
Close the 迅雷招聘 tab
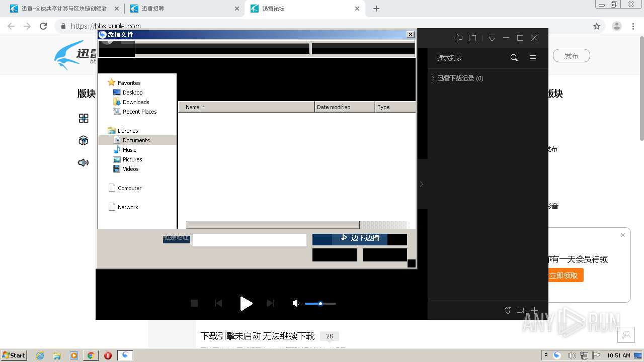pos(237,9)
